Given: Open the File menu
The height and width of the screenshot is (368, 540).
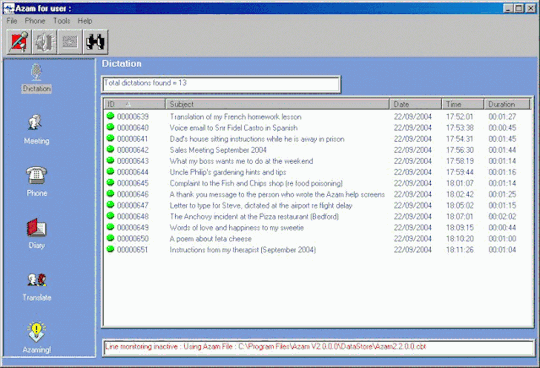Looking at the screenshot, I should coord(12,21).
